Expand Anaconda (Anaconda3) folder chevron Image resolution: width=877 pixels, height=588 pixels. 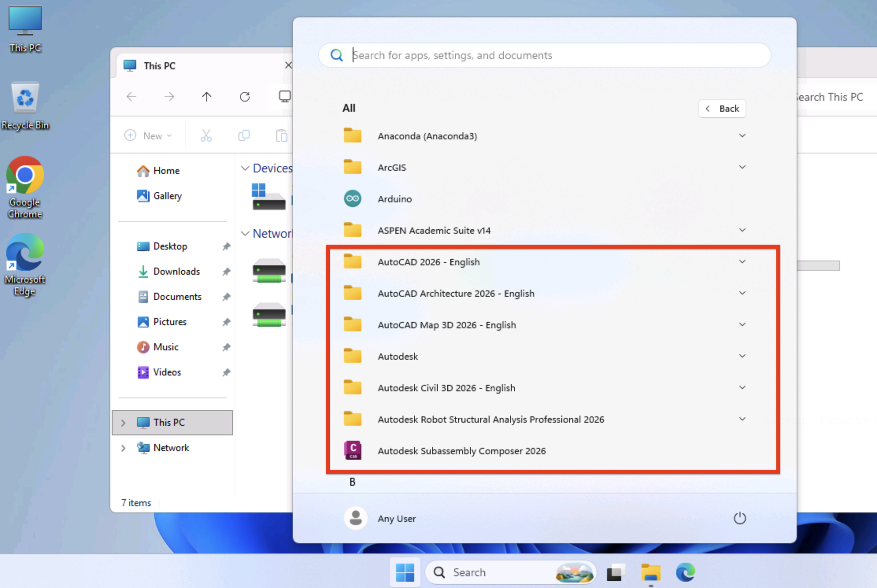tap(742, 136)
